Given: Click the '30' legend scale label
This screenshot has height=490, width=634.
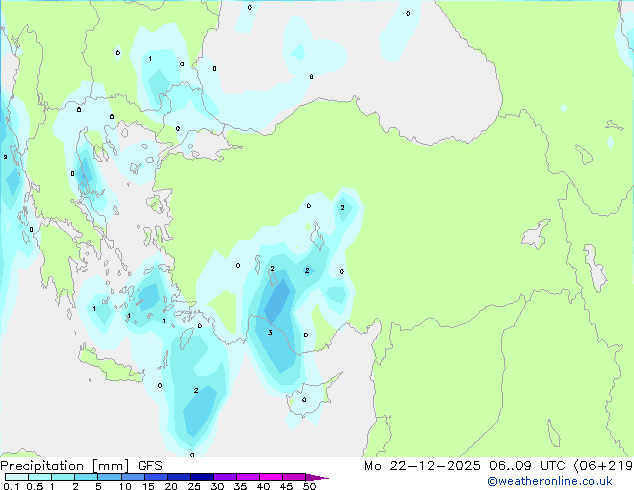Looking at the screenshot, I should point(217,486).
